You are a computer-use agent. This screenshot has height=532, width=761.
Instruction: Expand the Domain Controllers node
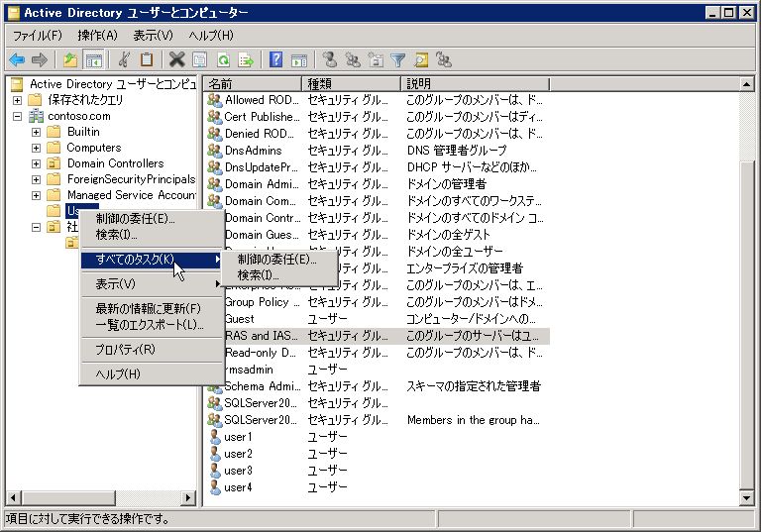(37, 164)
